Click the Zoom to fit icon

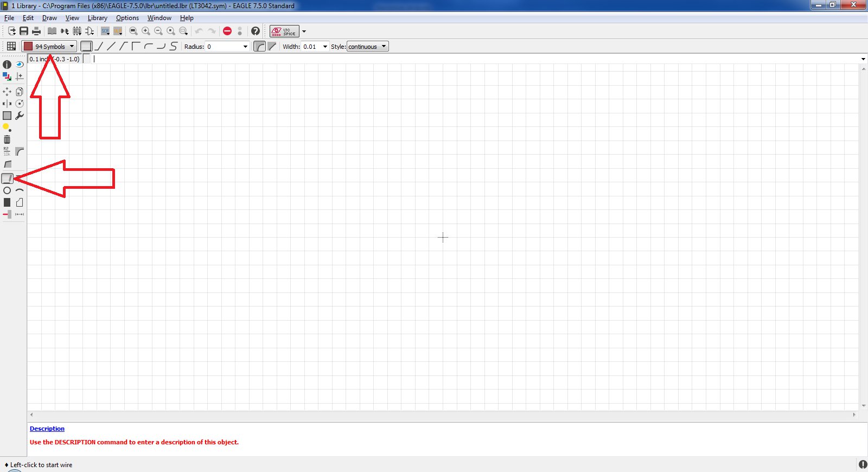pyautogui.click(x=133, y=31)
